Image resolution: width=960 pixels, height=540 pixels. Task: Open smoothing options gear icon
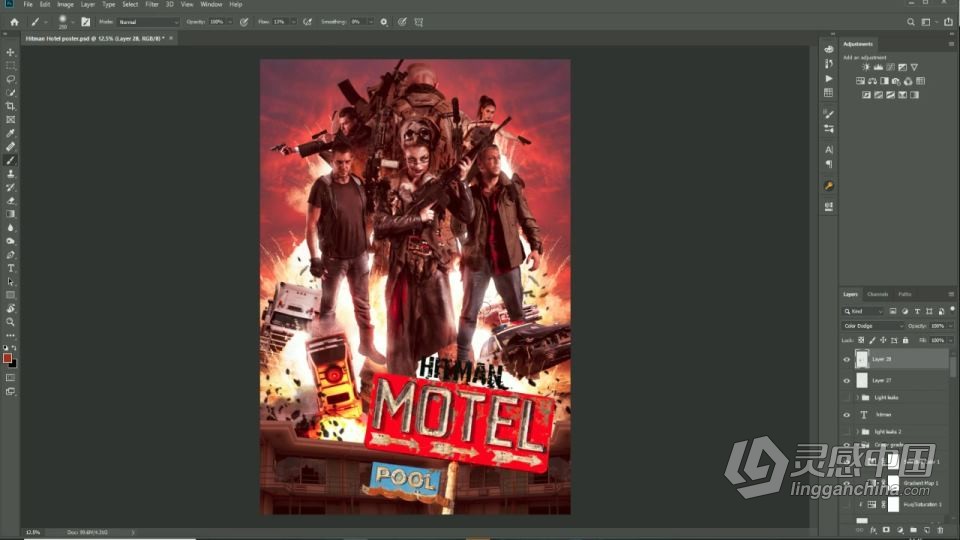tap(384, 22)
